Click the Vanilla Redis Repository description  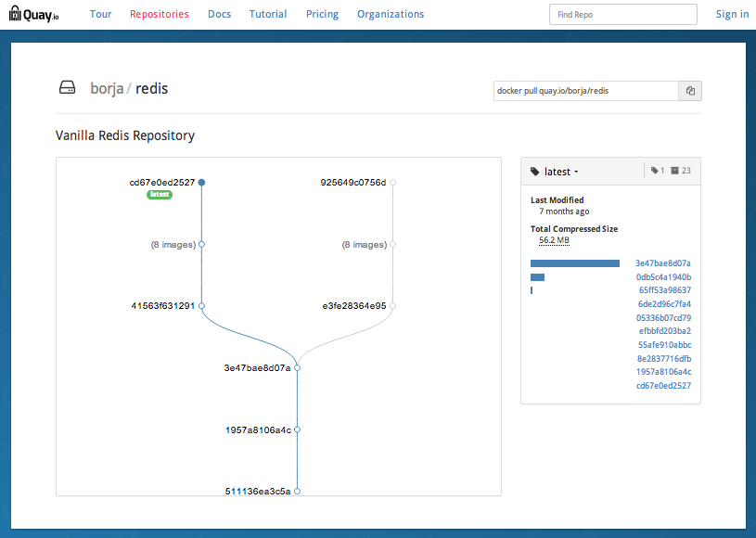point(125,136)
